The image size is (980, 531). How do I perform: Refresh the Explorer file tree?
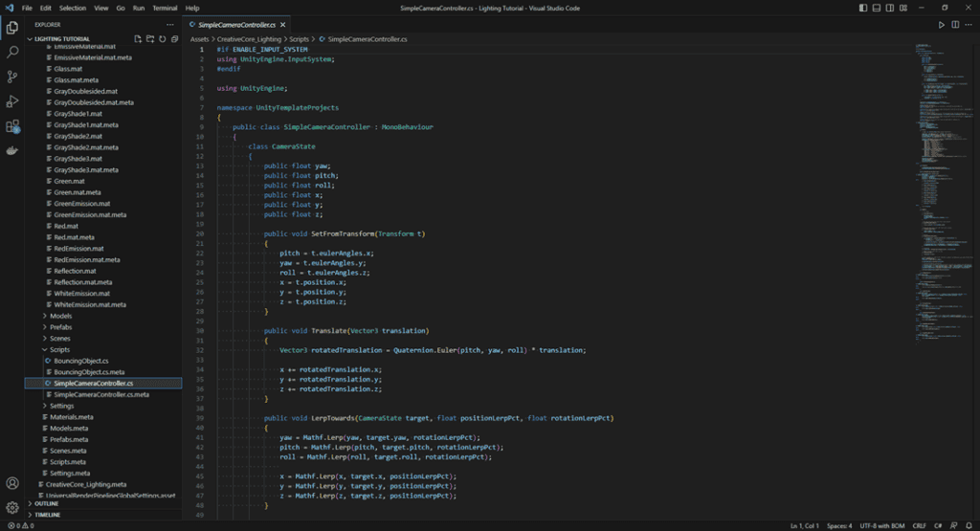(163, 38)
